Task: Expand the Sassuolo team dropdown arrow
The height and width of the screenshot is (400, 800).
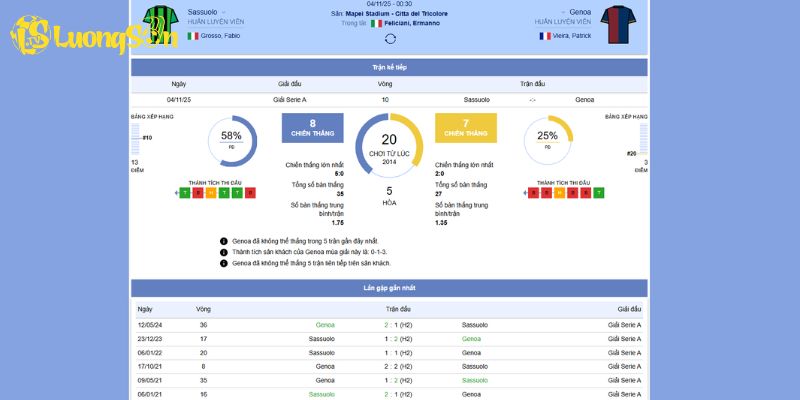Action: pos(223,11)
